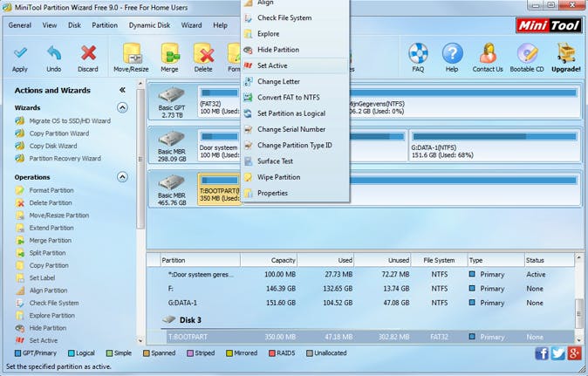Choose Surface Test in the context menu
Viewport: 588px width, 376px height.
coord(294,161)
